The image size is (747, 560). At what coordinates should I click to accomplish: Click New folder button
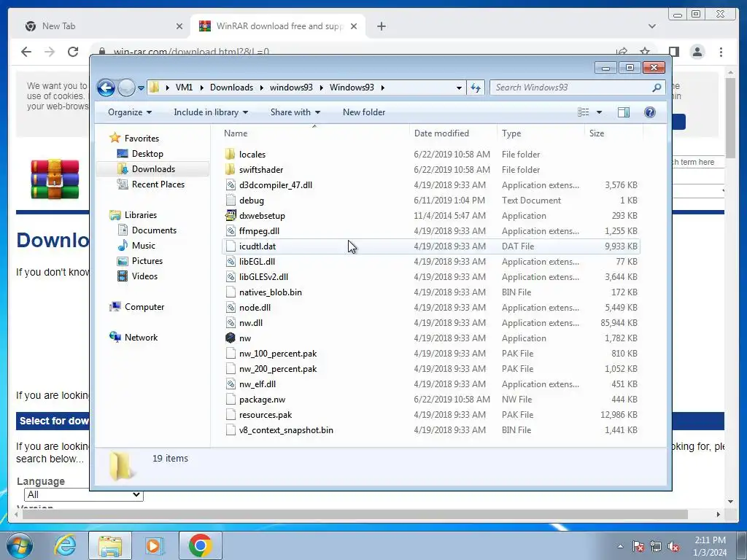(364, 112)
